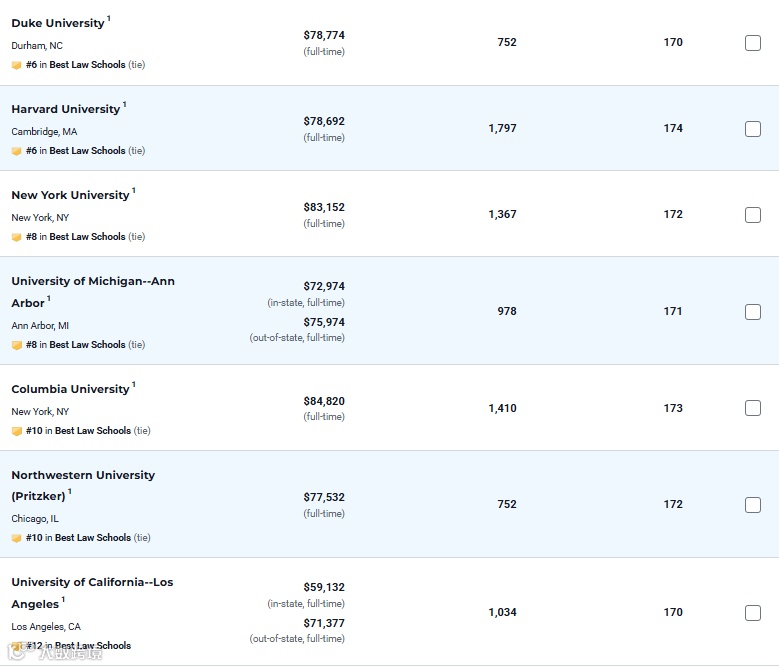The image size is (779, 667).
Task: Toggle the checkbox for Northwestern University (Pritzker)
Action: (753, 505)
